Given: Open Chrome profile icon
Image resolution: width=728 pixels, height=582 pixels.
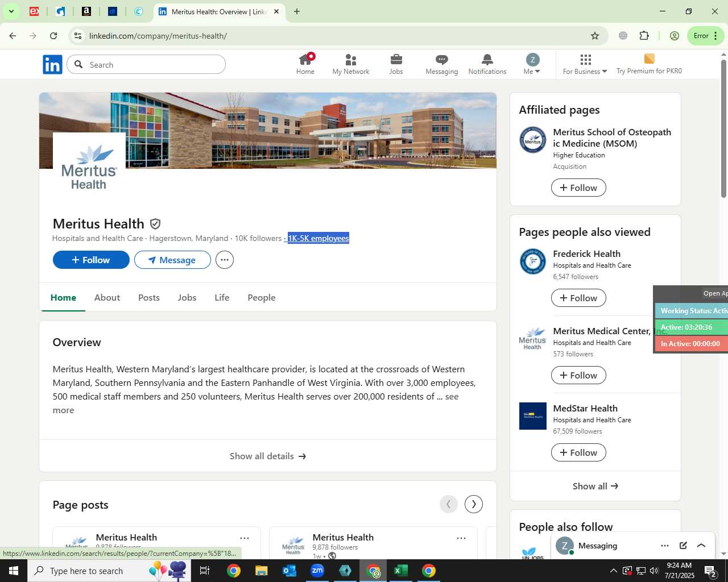Looking at the screenshot, I should pos(675,36).
